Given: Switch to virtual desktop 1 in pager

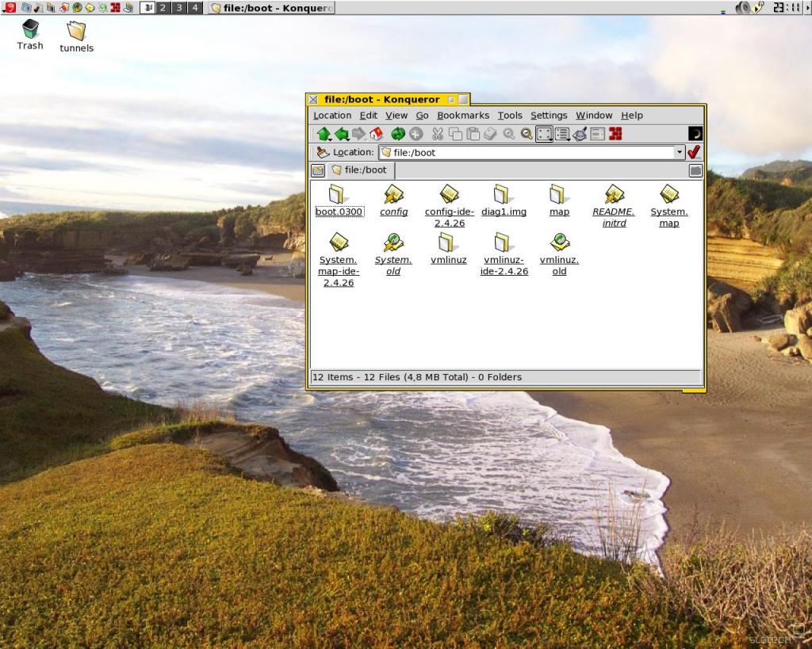Looking at the screenshot, I should (147, 7).
